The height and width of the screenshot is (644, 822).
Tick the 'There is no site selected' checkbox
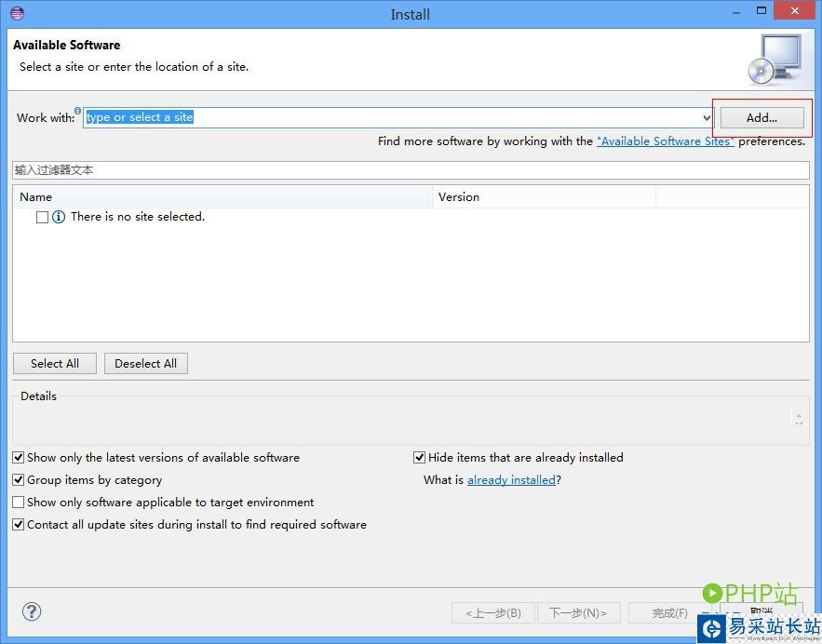tap(43, 217)
